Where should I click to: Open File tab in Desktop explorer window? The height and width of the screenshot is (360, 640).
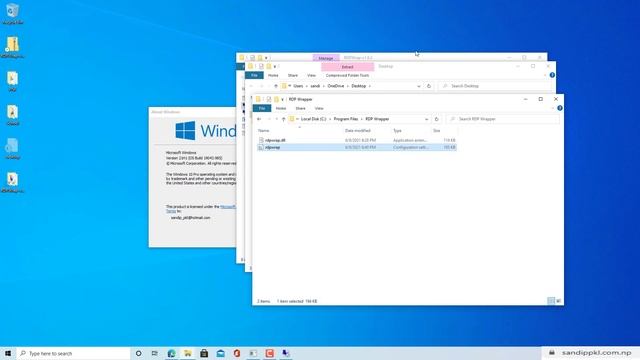254,76
